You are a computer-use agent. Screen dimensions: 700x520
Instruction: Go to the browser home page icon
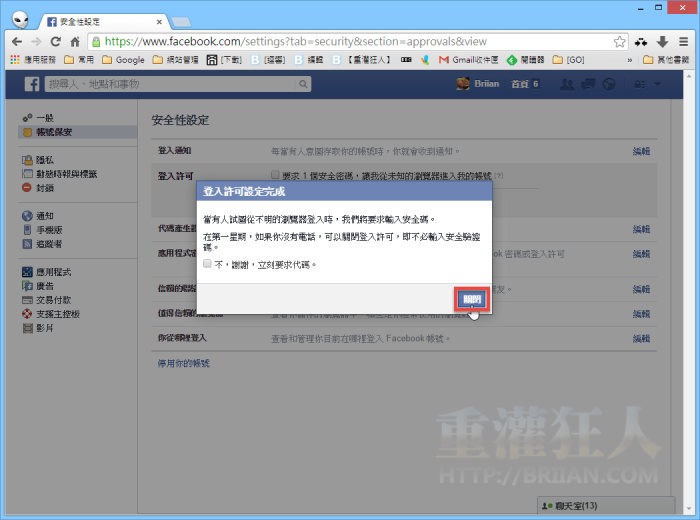point(75,41)
